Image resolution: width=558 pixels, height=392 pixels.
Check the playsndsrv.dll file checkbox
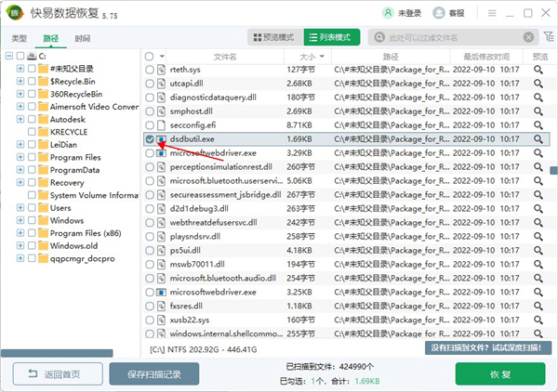[150, 237]
